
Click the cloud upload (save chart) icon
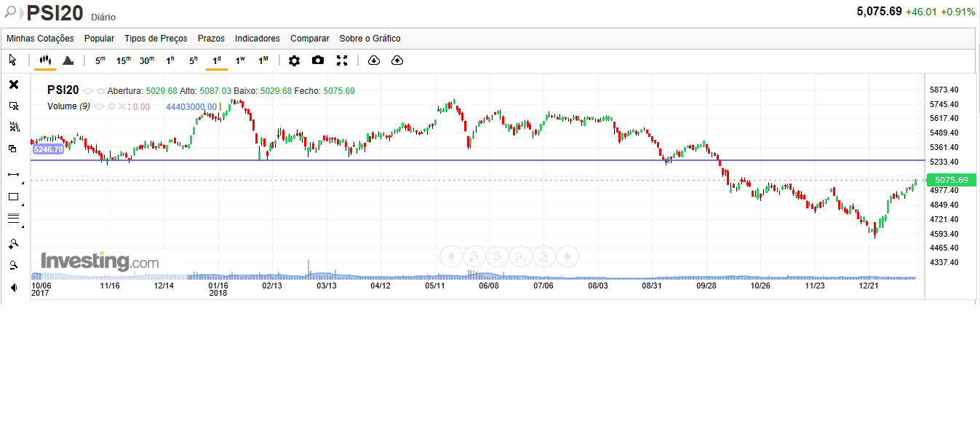click(x=397, y=60)
